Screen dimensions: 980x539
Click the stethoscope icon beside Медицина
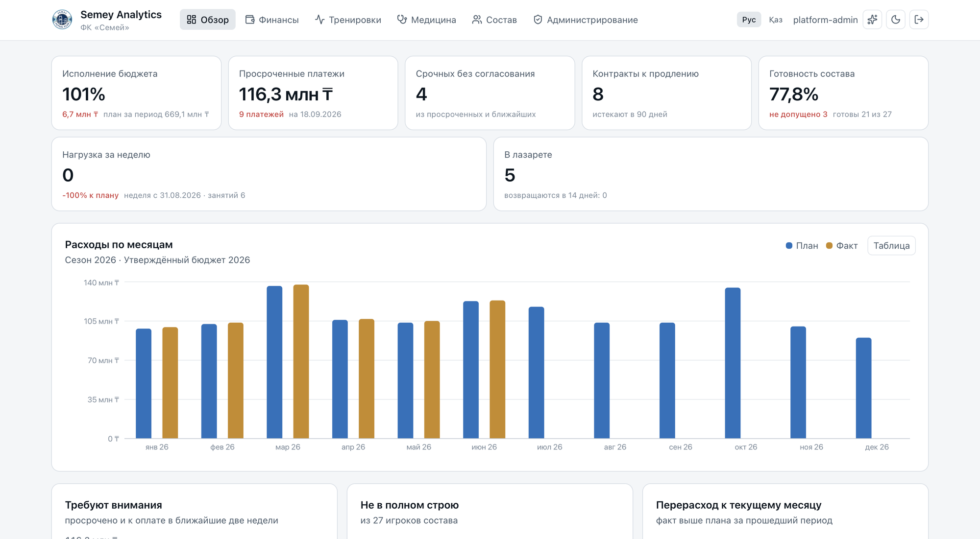(402, 20)
